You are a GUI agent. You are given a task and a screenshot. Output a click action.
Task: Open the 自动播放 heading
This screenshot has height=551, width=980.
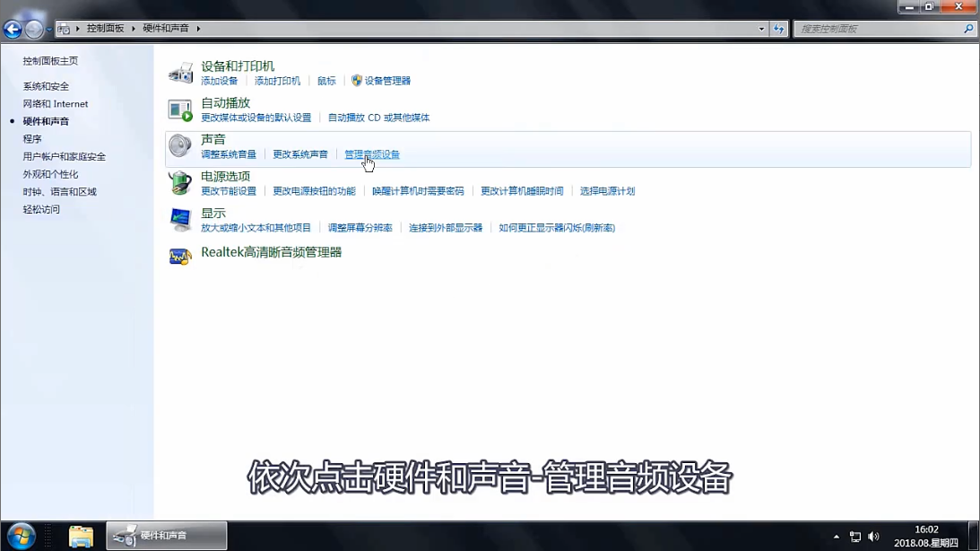(226, 102)
